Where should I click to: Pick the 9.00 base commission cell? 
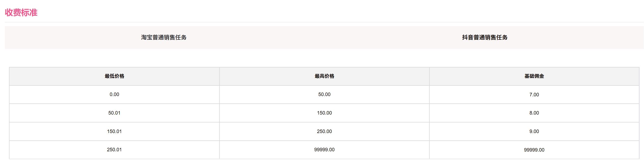coord(534,131)
